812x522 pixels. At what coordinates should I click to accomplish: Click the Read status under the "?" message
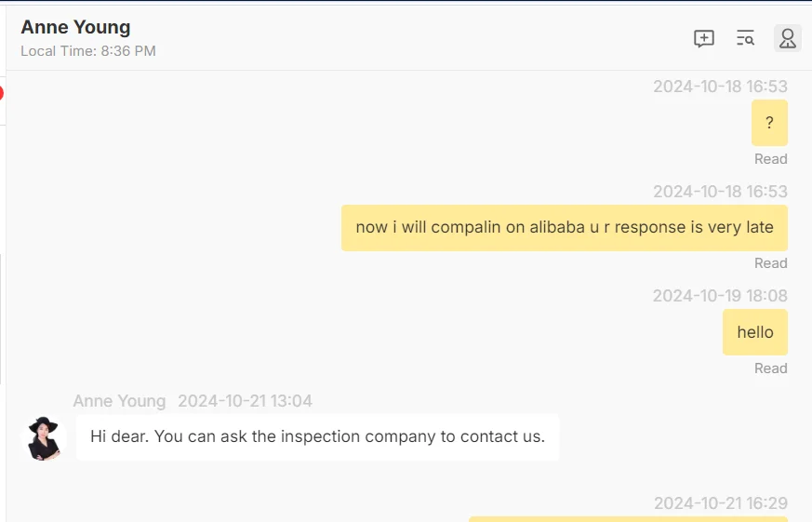(x=770, y=159)
